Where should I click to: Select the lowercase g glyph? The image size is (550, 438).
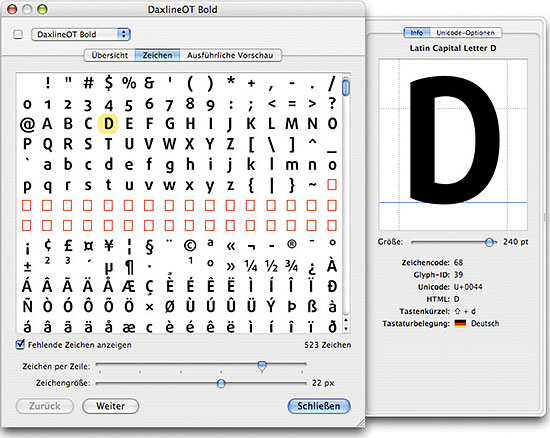(169, 166)
